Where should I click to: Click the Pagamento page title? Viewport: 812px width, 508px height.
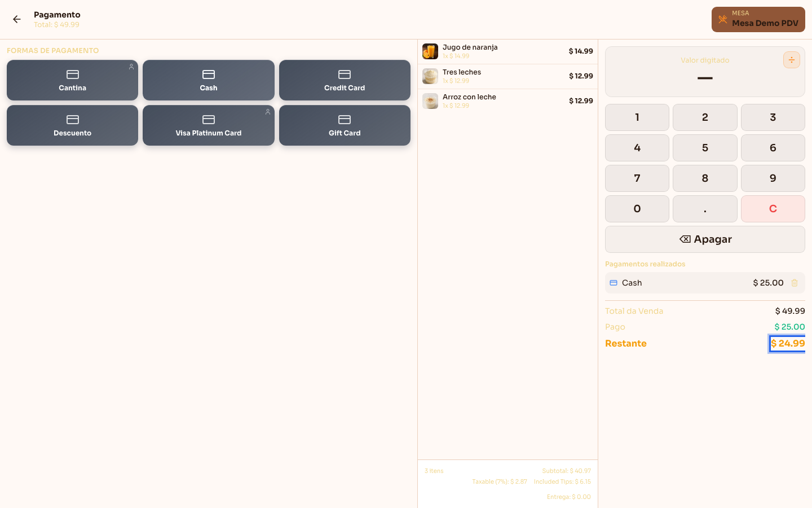(57, 15)
